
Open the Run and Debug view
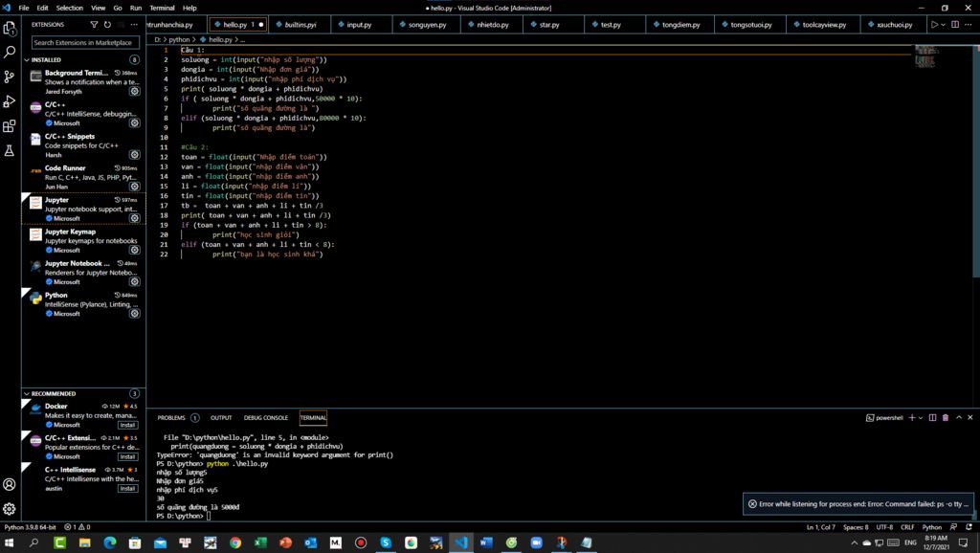click(10, 101)
